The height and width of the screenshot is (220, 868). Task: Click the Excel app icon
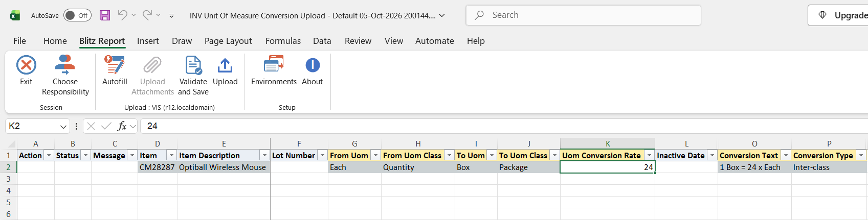pos(15,15)
